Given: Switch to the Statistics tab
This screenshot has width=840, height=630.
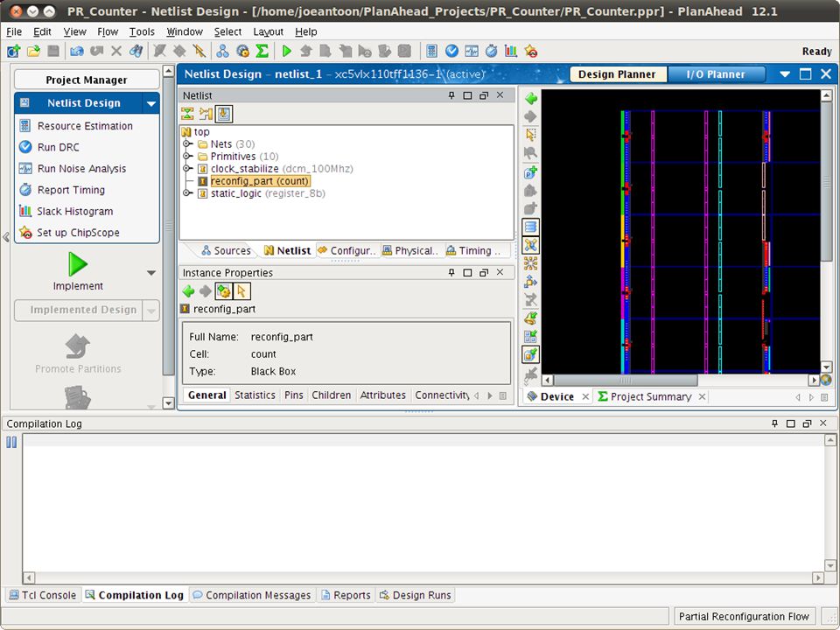Looking at the screenshot, I should pyautogui.click(x=255, y=395).
